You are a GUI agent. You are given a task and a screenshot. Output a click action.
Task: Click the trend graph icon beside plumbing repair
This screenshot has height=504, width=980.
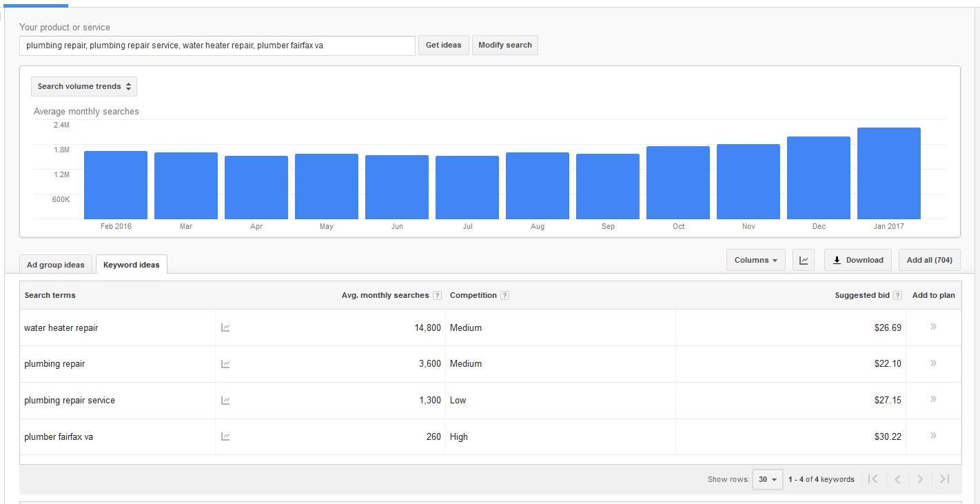tap(225, 363)
